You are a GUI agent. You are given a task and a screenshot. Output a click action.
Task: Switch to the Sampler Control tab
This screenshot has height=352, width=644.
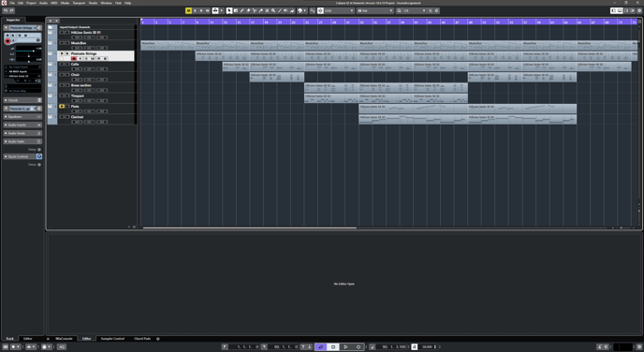112,339
